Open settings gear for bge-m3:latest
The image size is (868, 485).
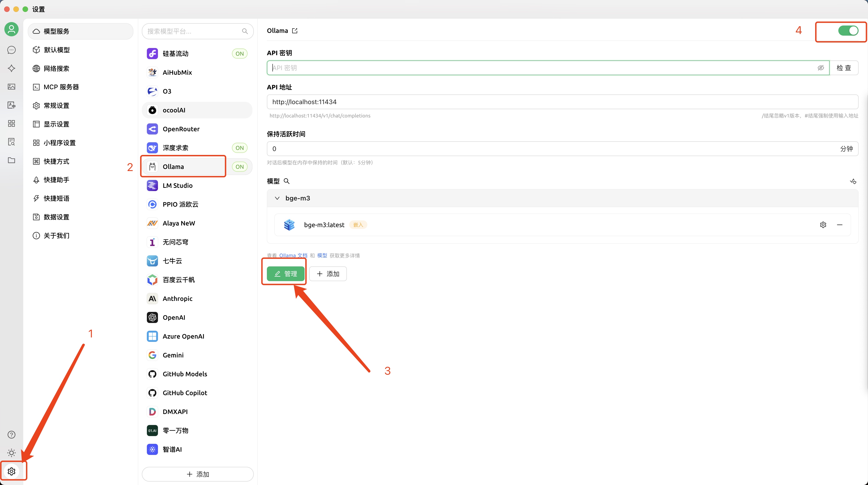[x=823, y=225]
